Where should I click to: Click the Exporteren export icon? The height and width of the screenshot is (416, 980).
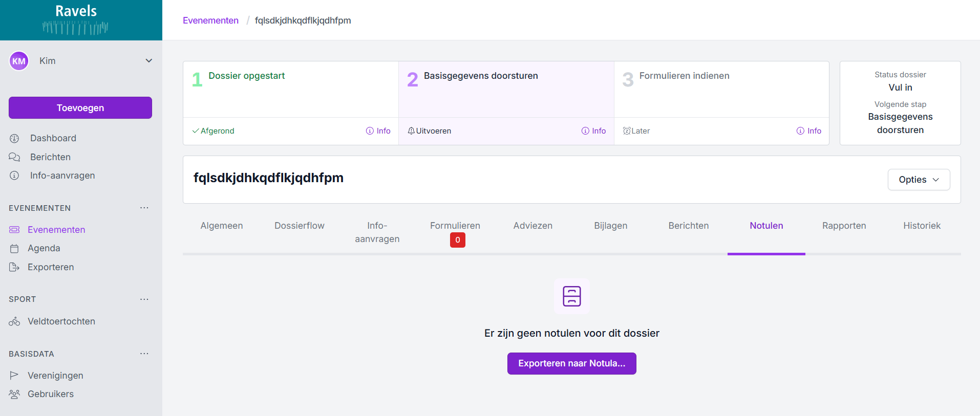pos(14,267)
